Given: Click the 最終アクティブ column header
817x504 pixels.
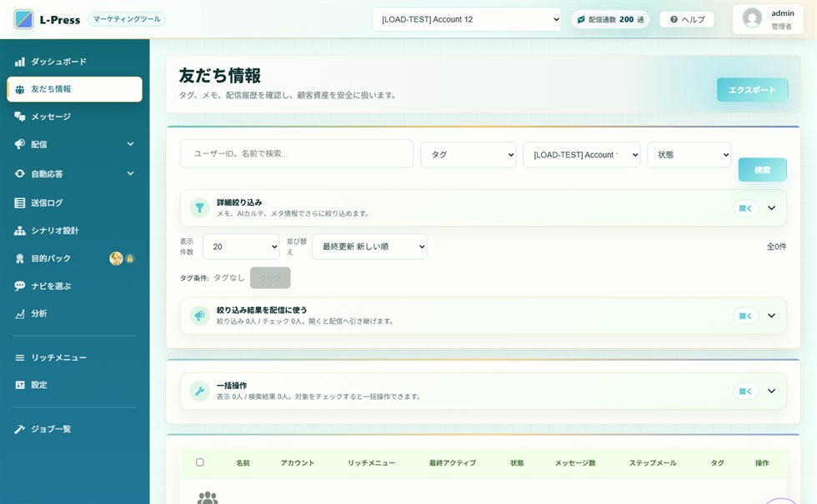Looking at the screenshot, I should pyautogui.click(x=452, y=463).
